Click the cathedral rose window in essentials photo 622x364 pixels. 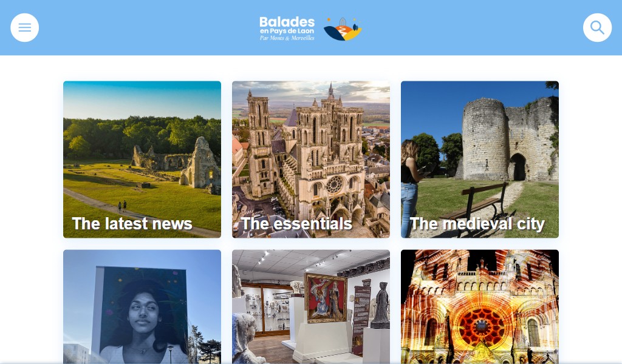click(x=335, y=184)
